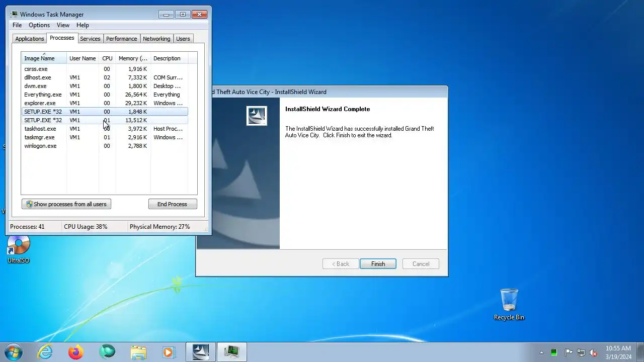Click the teal round taskbar icon
644x362 pixels.
[x=107, y=352]
